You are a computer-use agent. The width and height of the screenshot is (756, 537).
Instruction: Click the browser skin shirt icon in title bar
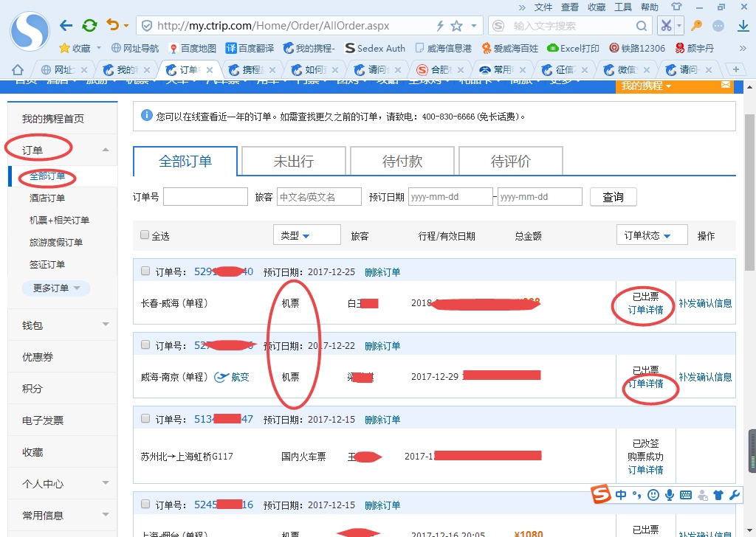pyautogui.click(x=676, y=7)
